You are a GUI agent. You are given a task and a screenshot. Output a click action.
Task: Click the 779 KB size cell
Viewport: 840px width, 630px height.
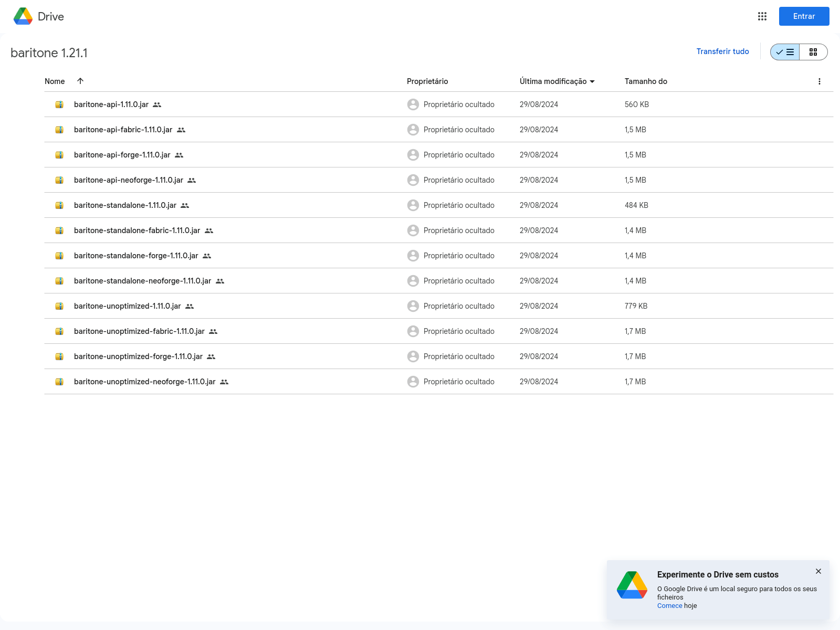coord(636,306)
